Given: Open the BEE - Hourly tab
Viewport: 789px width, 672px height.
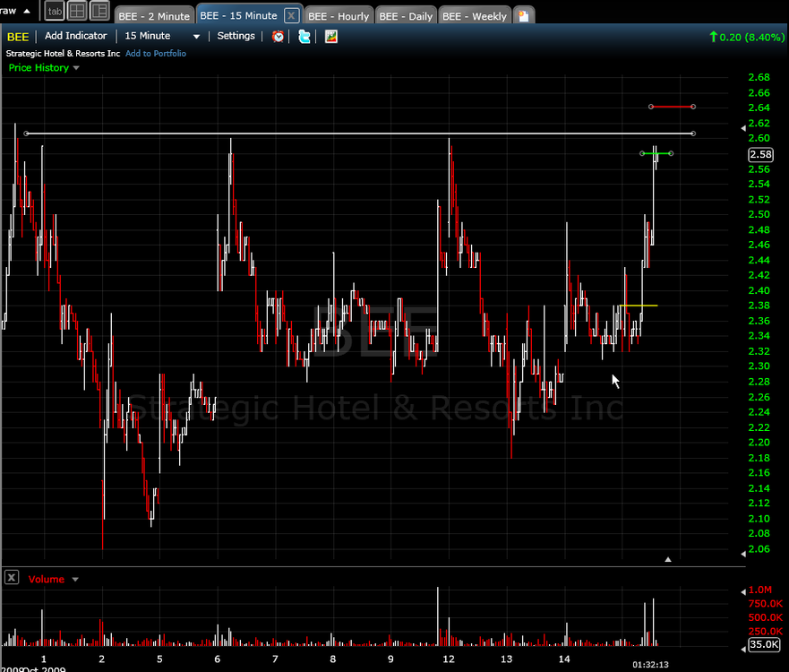Looking at the screenshot, I should 339,16.
